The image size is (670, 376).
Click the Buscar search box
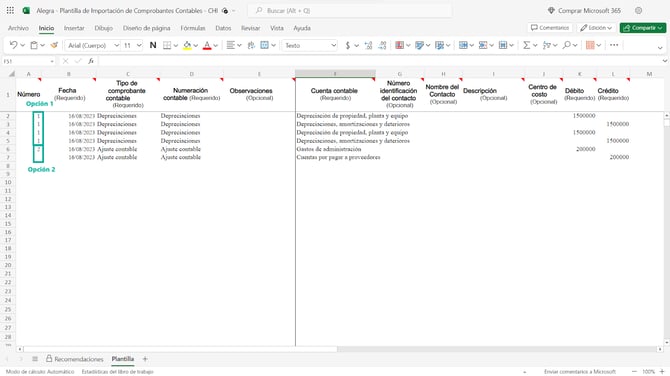350,11
